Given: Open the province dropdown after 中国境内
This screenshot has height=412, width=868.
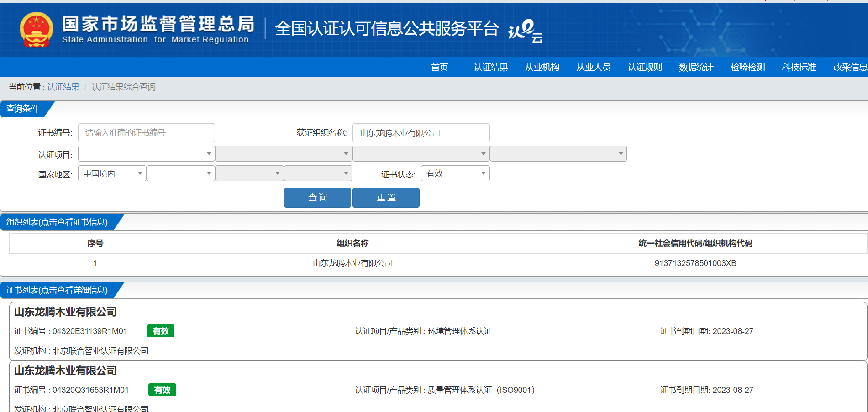Looking at the screenshot, I should 181,173.
